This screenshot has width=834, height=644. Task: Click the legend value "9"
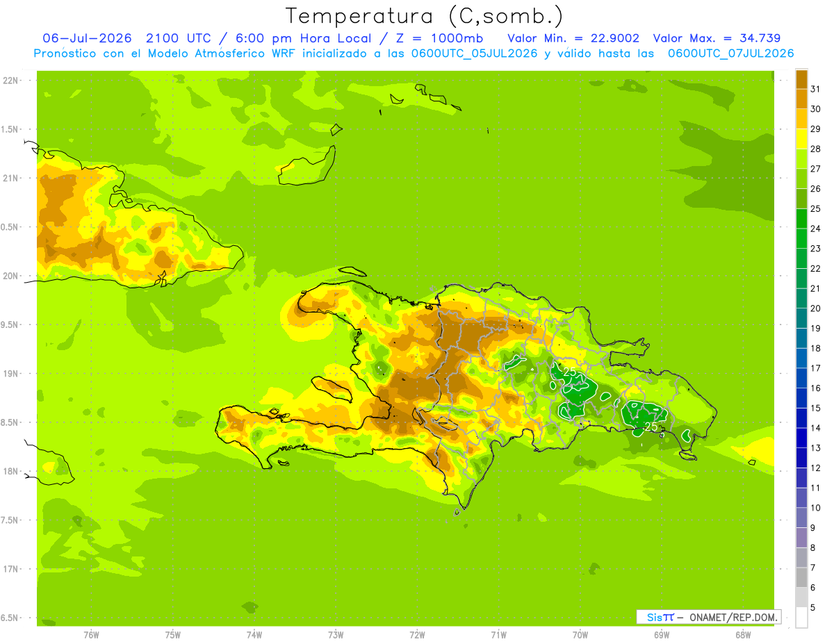coord(812,528)
